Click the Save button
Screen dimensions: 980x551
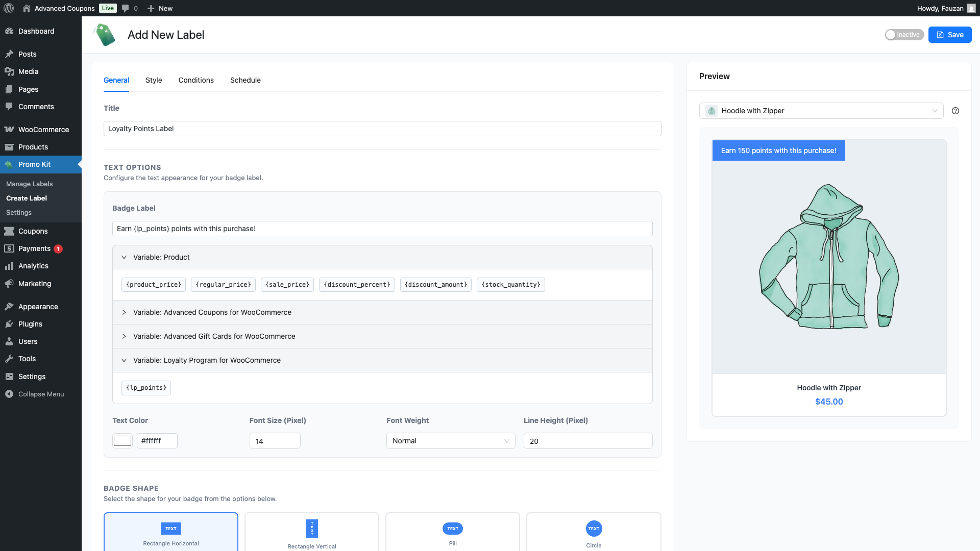(949, 35)
